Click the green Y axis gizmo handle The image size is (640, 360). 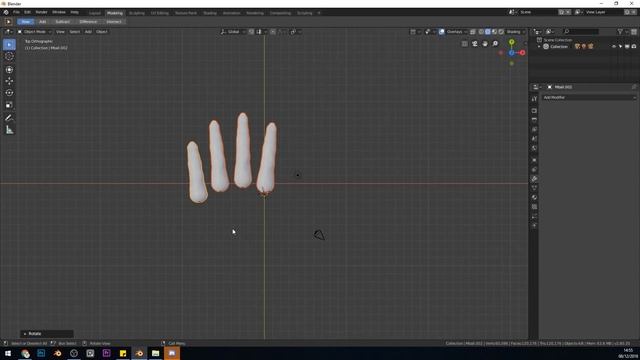(511, 42)
